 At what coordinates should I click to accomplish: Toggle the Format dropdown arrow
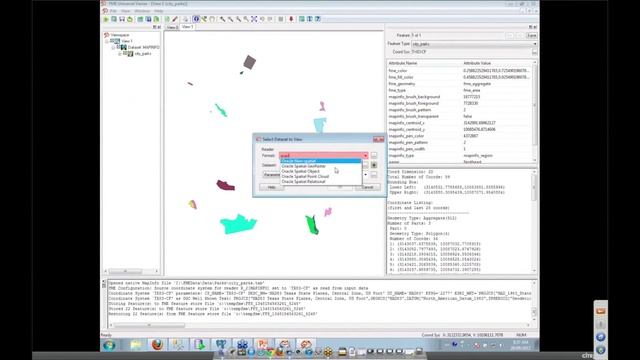point(365,156)
